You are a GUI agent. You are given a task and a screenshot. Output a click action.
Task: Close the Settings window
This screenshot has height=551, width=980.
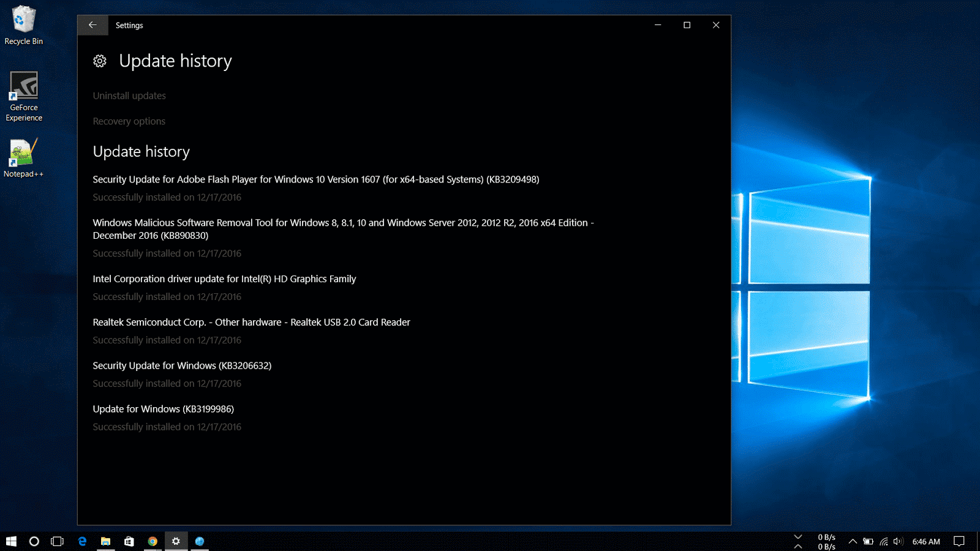click(716, 25)
